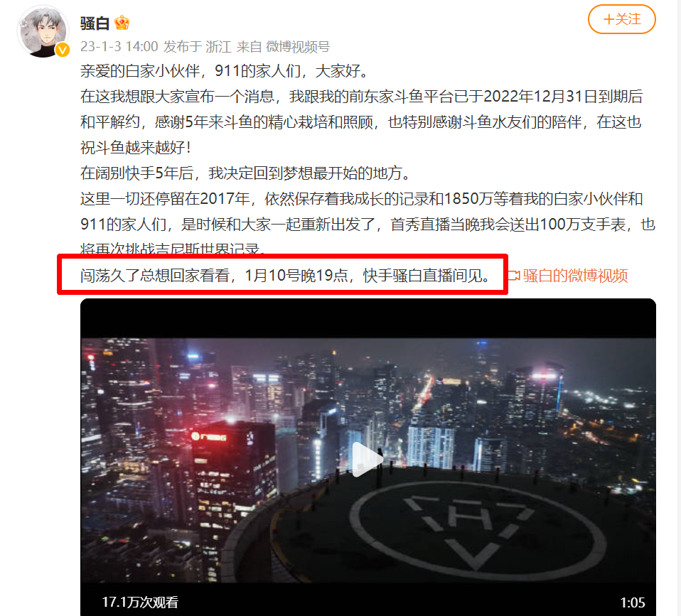Screen dimensions: 681x616
Task: Open the post timestamp 23-1-3 14:00
Action: click(x=119, y=46)
